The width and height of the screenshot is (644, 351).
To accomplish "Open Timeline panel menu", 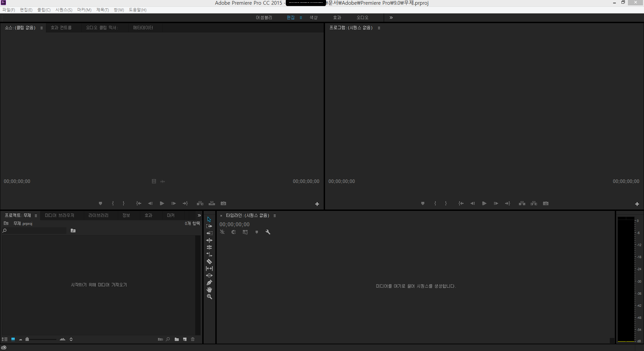I will tap(275, 216).
